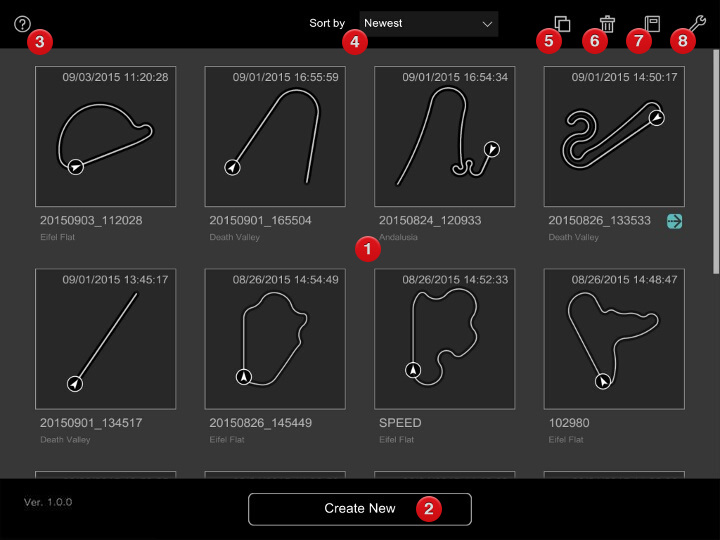Open the wrench settings icon
Viewport: 720px width, 540px height.
click(x=697, y=22)
